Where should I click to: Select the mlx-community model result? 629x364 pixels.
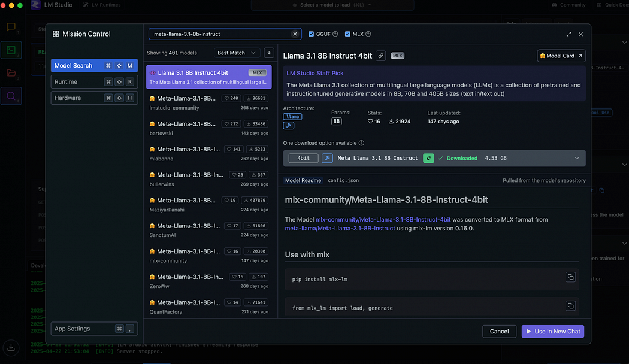tap(208, 256)
